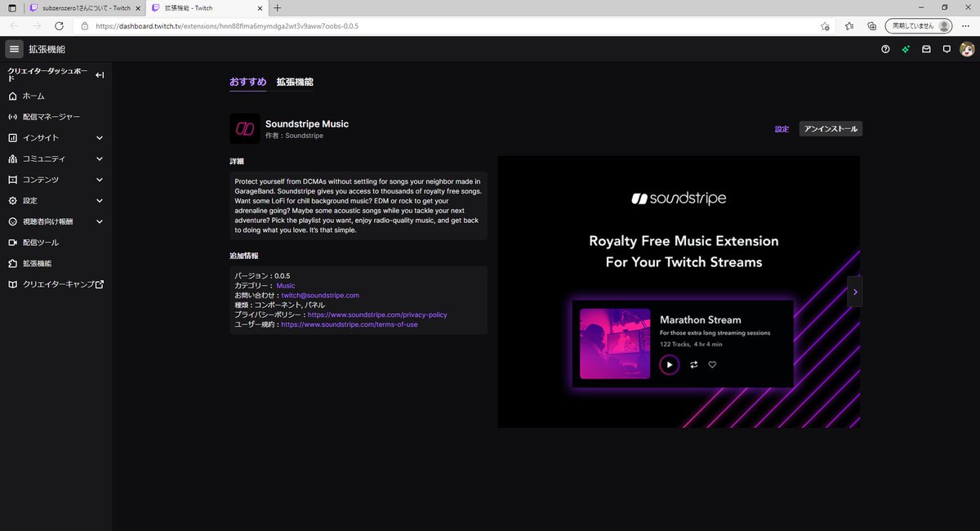
Task: Expand the 設定 sidebar chevron
Action: point(100,200)
